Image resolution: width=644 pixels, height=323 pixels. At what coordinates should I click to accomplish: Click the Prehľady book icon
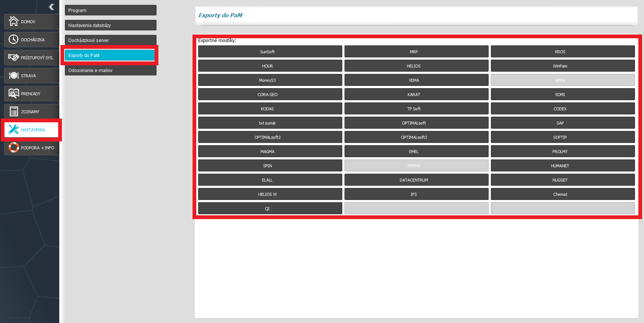pyautogui.click(x=14, y=93)
